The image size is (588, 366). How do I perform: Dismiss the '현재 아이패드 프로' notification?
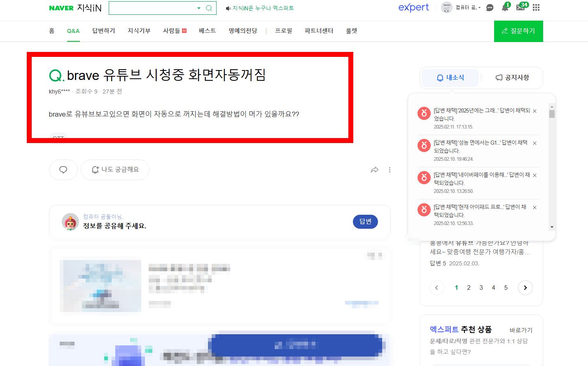point(534,208)
